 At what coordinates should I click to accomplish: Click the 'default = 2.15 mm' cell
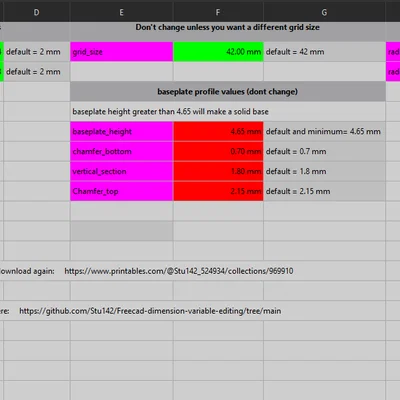click(324, 191)
